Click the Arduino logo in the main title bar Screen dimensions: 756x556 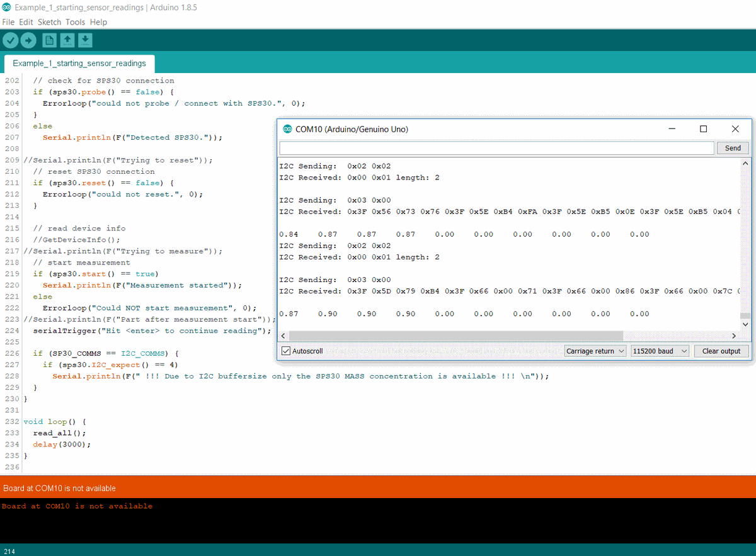coord(6,8)
